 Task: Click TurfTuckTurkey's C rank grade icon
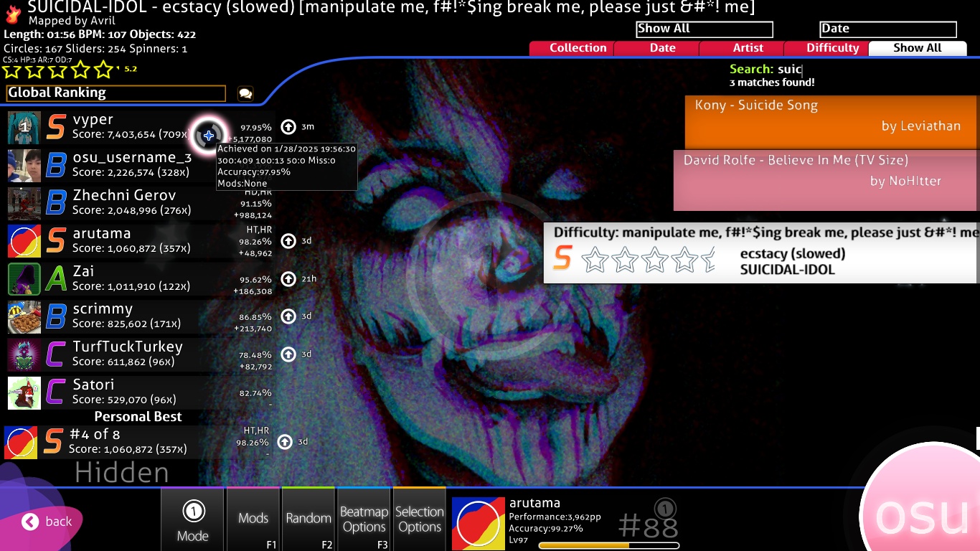click(56, 354)
